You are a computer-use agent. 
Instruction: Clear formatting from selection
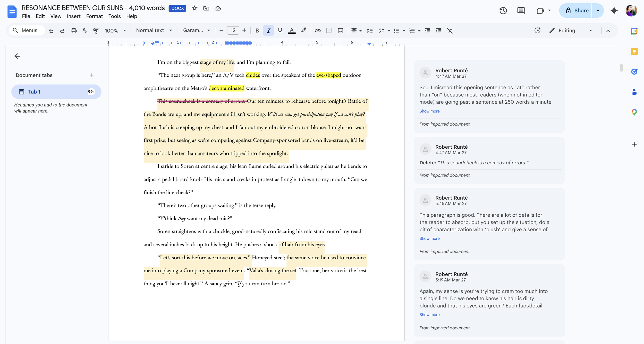click(450, 31)
